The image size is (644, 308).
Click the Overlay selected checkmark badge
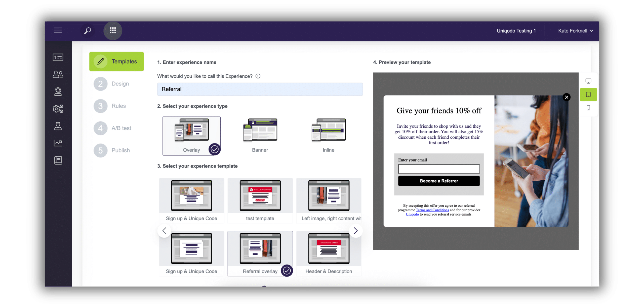pyautogui.click(x=214, y=149)
